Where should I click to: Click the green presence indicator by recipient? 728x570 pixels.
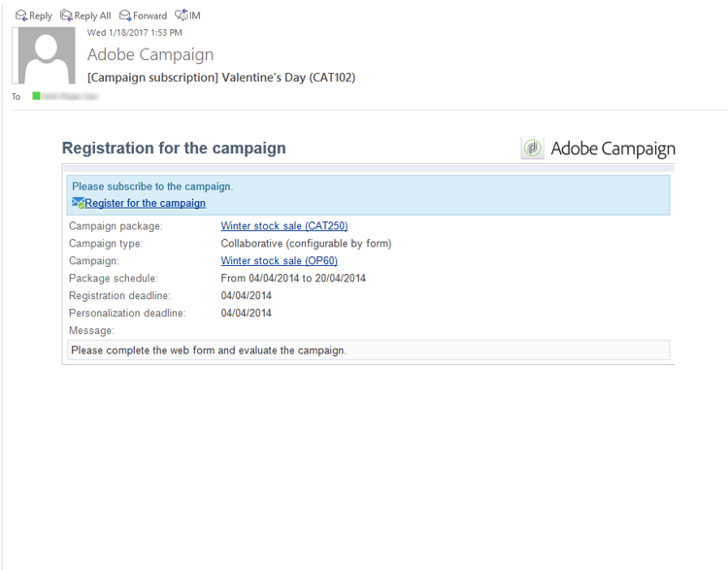coord(36,96)
